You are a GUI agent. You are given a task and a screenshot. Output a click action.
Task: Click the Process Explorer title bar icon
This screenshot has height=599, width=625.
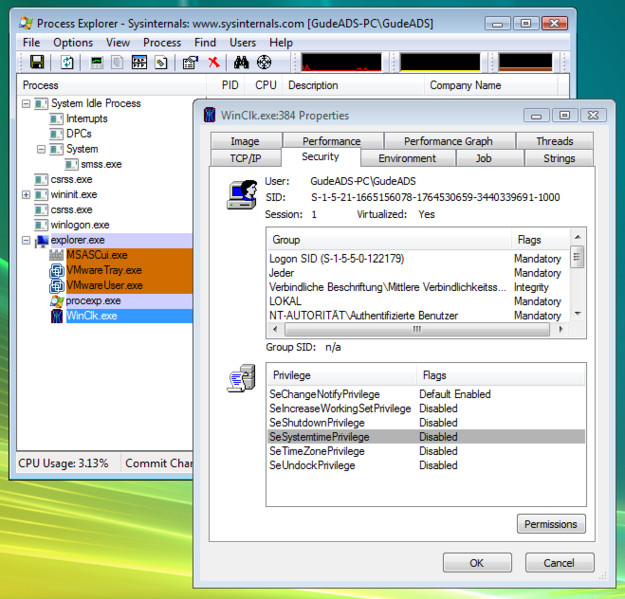(x=26, y=23)
